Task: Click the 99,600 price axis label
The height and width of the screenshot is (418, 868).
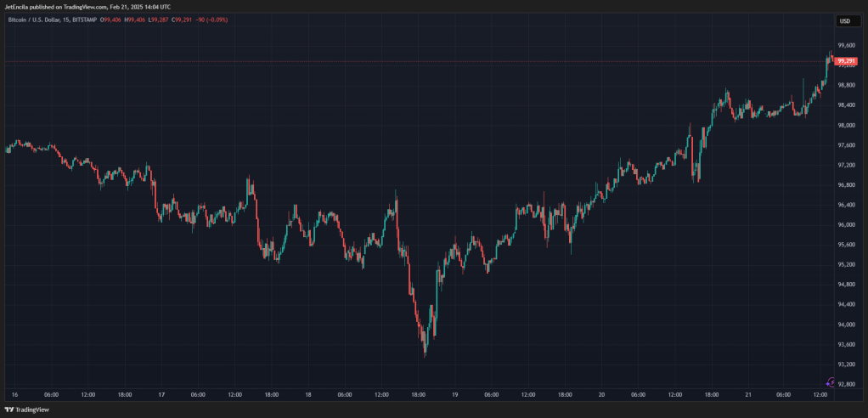Action: click(x=847, y=45)
